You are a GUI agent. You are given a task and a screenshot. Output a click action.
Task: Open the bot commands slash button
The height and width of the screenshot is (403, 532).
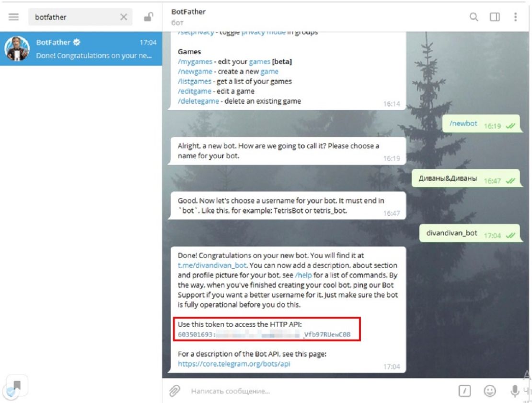pyautogui.click(x=464, y=391)
